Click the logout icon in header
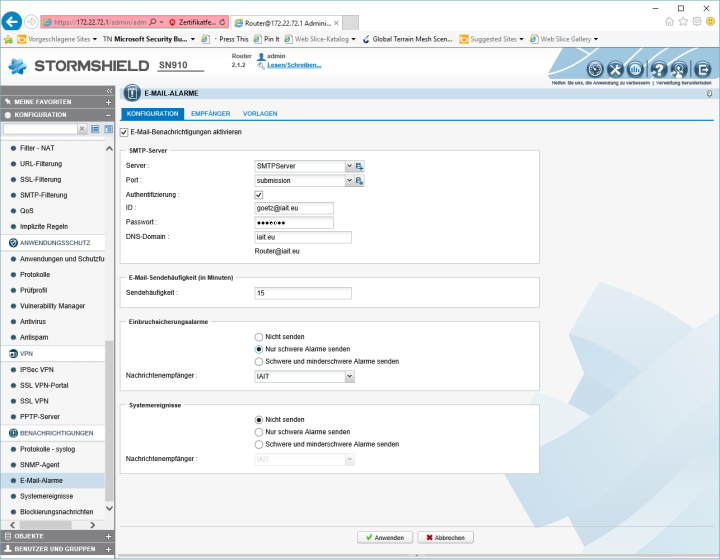 (702, 69)
